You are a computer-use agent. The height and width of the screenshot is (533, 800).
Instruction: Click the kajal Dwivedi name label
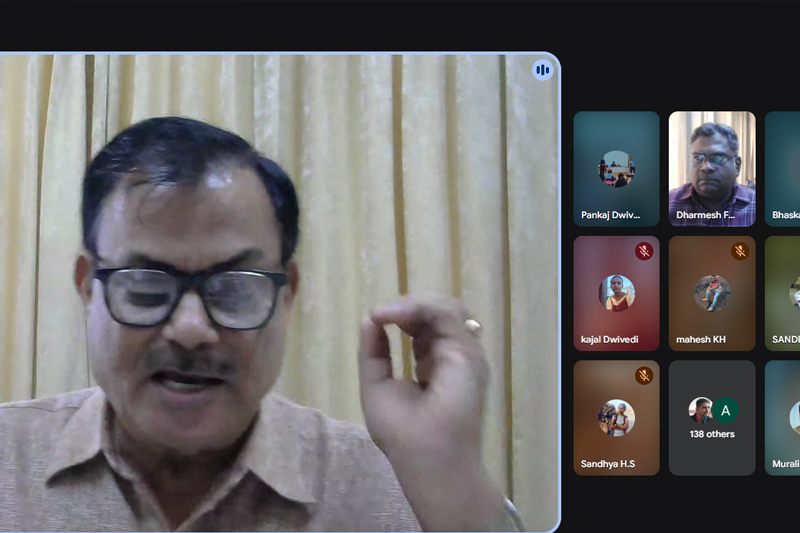(609, 339)
